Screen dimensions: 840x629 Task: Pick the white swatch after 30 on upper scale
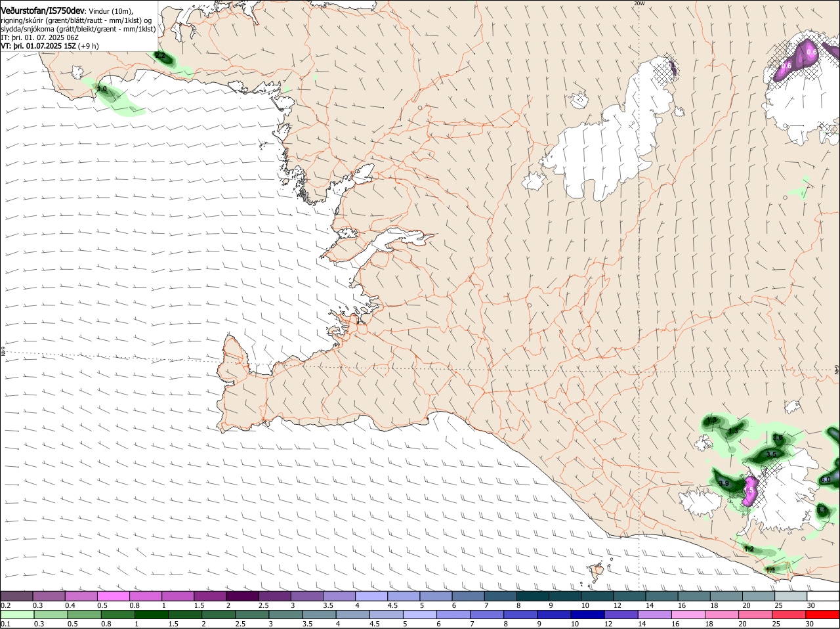pyautogui.click(x=823, y=596)
